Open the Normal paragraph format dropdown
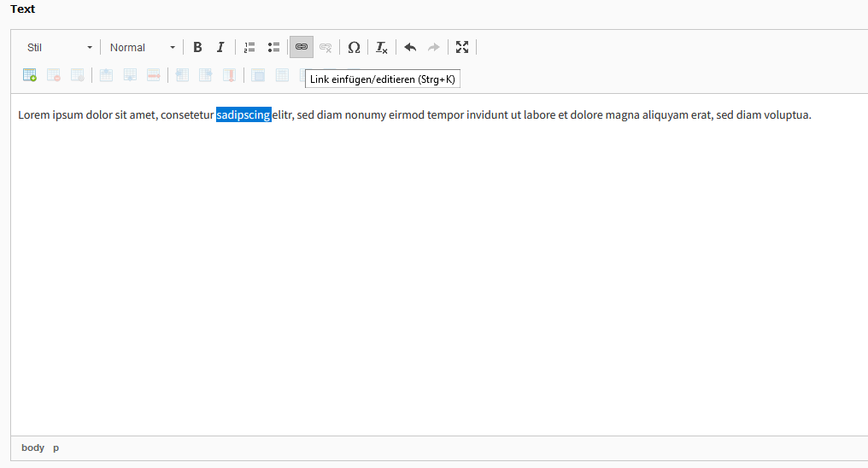The width and height of the screenshot is (868, 468). (x=142, y=47)
